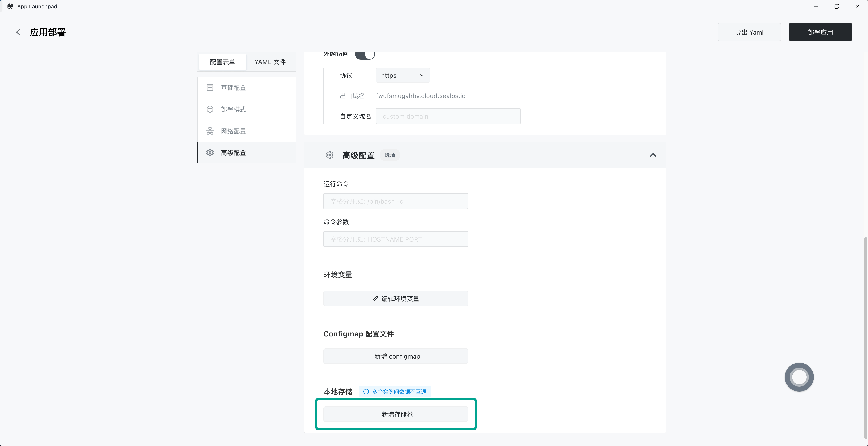The width and height of the screenshot is (868, 446).
Task: Switch to the YAML 文件 tab
Action: click(x=270, y=62)
